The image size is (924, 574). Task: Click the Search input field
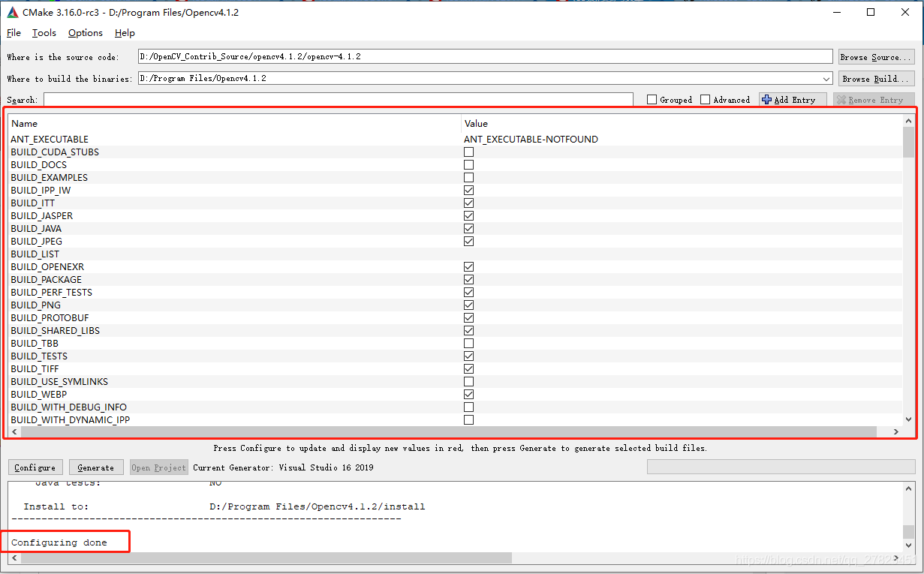tap(338, 100)
